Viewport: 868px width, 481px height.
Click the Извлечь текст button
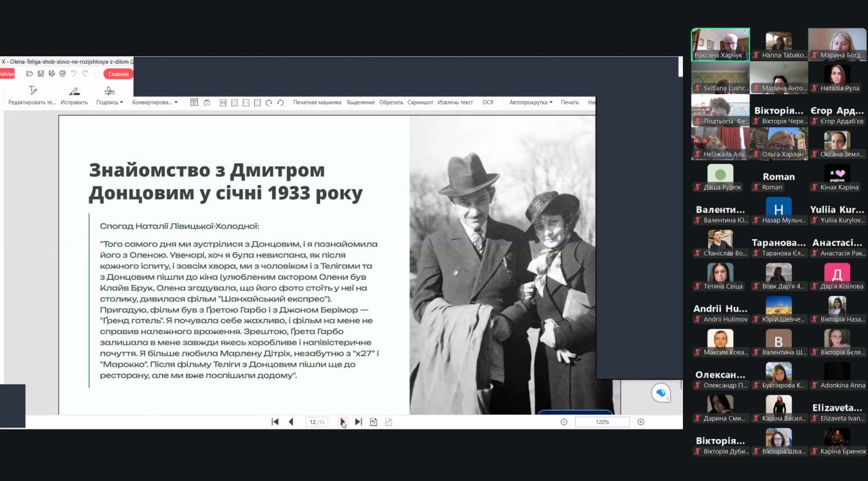tap(456, 102)
